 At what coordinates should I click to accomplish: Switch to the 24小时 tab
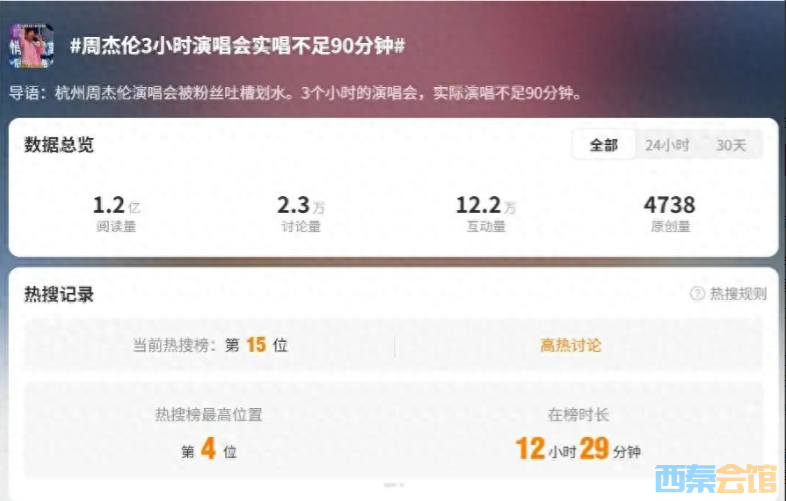667,145
